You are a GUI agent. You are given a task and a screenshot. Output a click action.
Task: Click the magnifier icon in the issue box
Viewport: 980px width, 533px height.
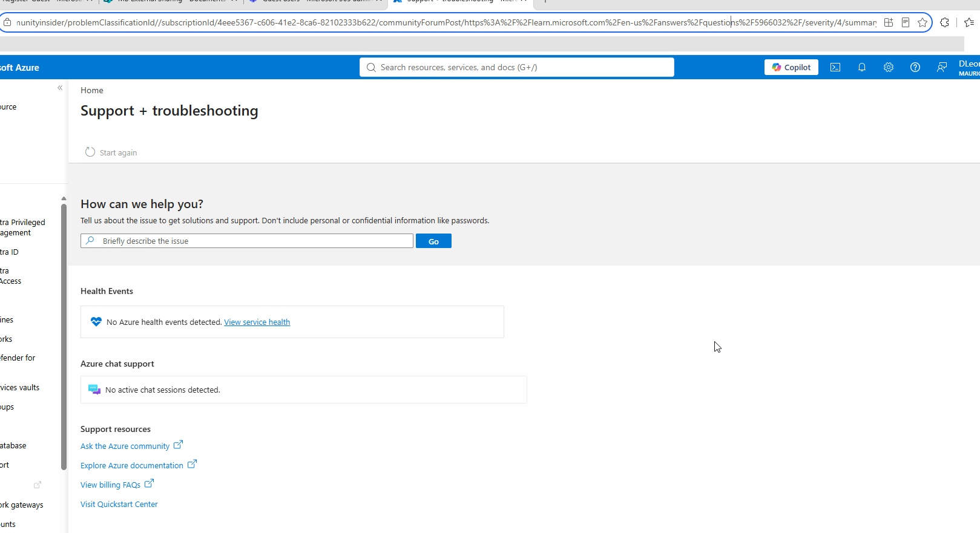(90, 241)
